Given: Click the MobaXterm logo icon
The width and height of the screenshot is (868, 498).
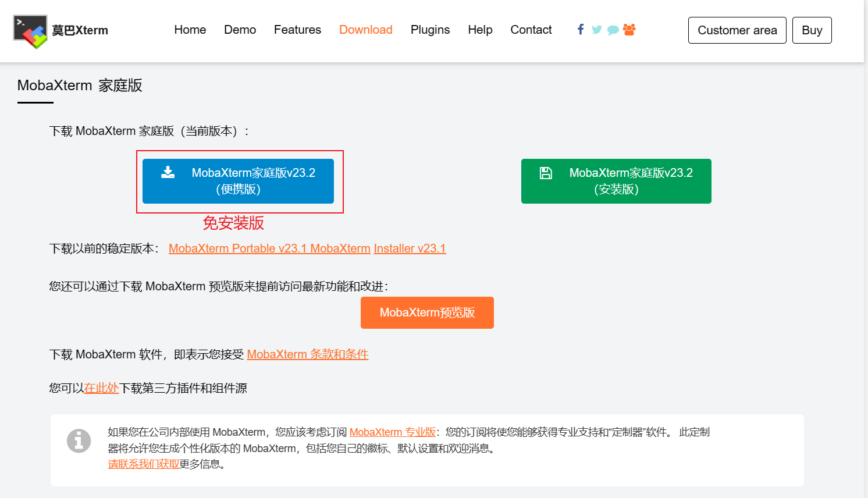Looking at the screenshot, I should (30, 31).
